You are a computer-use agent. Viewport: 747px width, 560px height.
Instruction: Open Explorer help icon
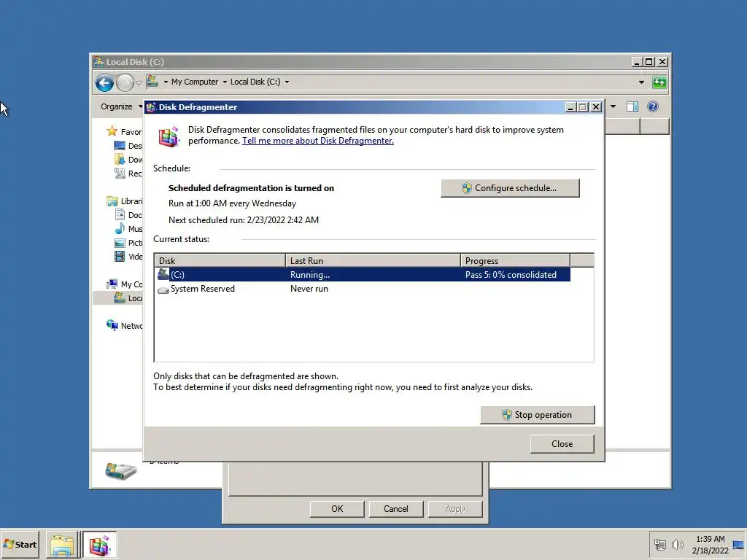tap(653, 106)
